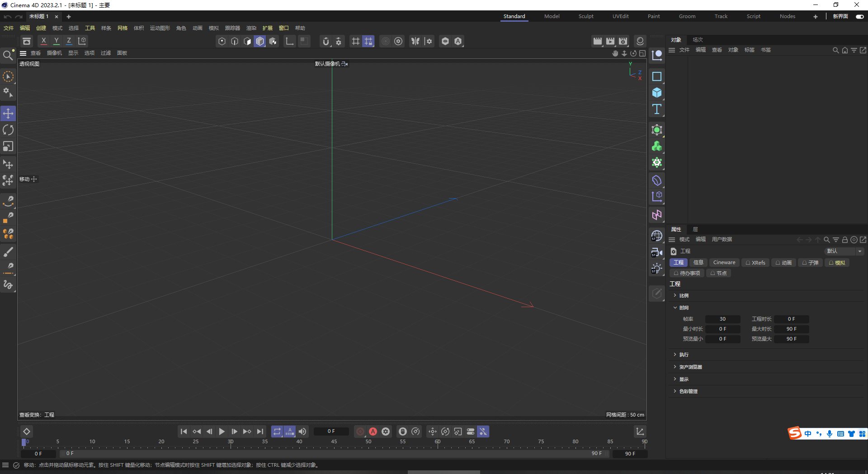The height and width of the screenshot is (474, 868).
Task: Click the 信息 attribute tab button
Action: (x=698, y=262)
